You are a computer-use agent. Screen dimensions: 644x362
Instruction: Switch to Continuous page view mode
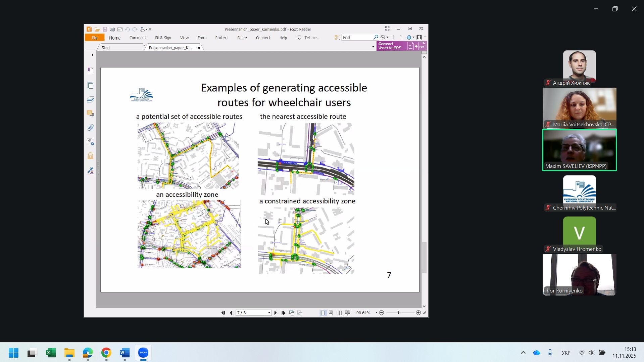tap(331, 313)
